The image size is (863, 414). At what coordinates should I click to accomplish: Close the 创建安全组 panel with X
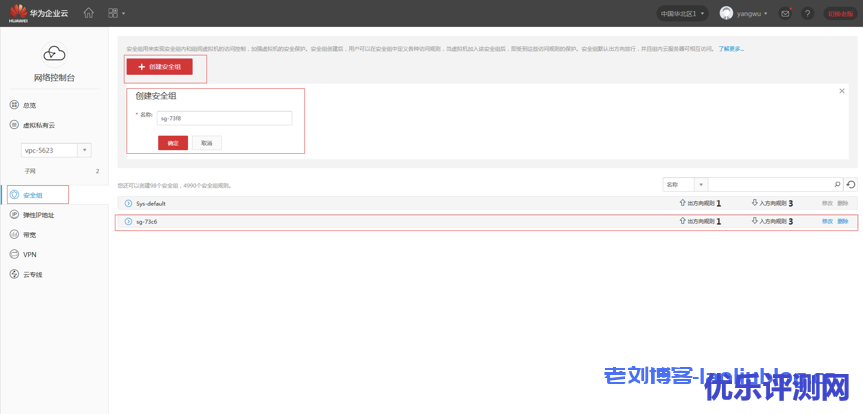[842, 91]
